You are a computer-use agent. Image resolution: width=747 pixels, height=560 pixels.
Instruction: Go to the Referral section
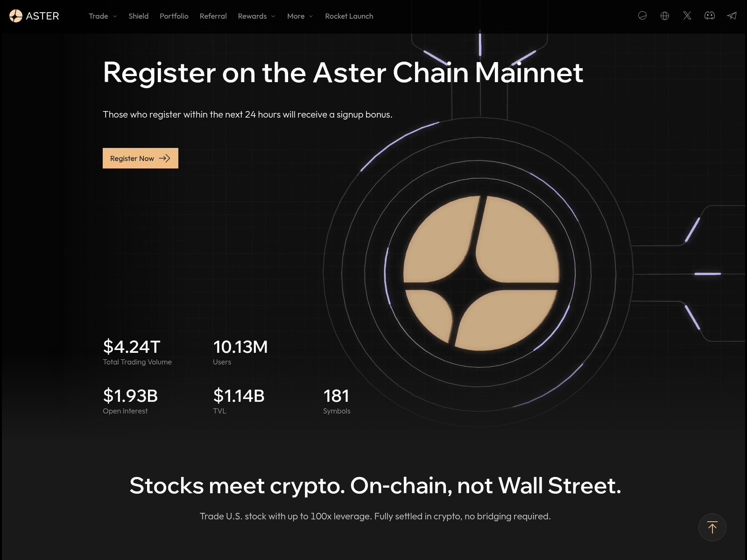213,16
